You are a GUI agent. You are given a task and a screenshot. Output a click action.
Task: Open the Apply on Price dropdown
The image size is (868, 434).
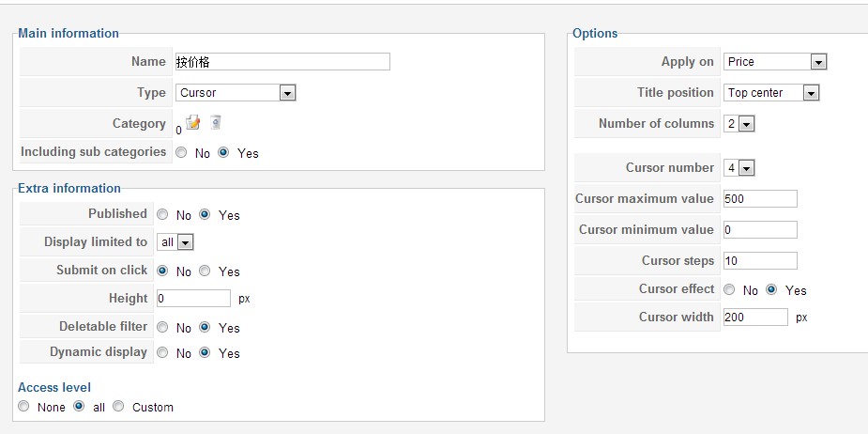click(x=775, y=61)
